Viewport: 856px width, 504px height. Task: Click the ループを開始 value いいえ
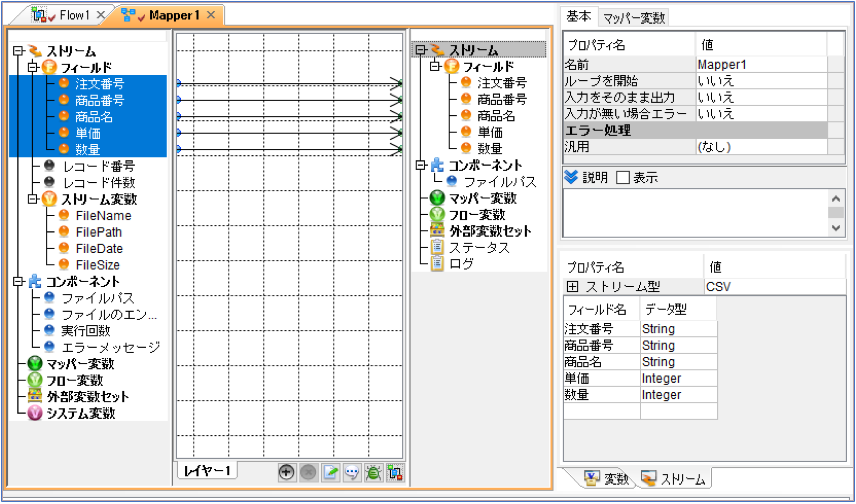762,81
